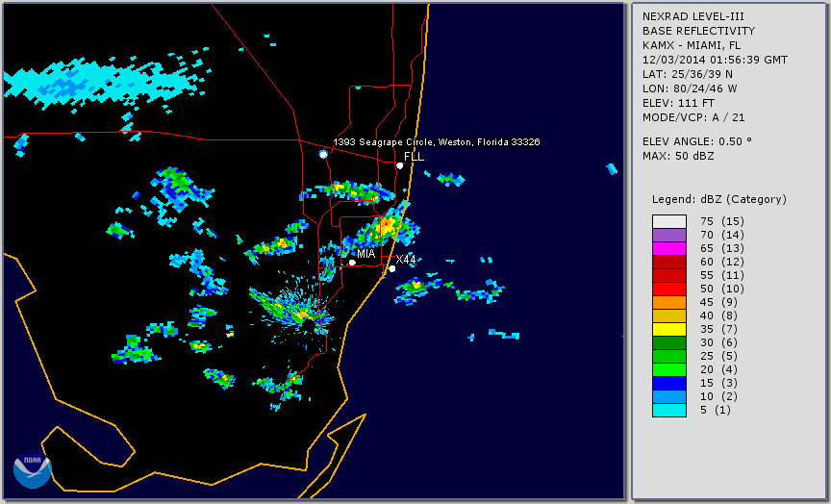
Task: Click the NEXRAD LEVEL-III heading text
Action: click(693, 16)
